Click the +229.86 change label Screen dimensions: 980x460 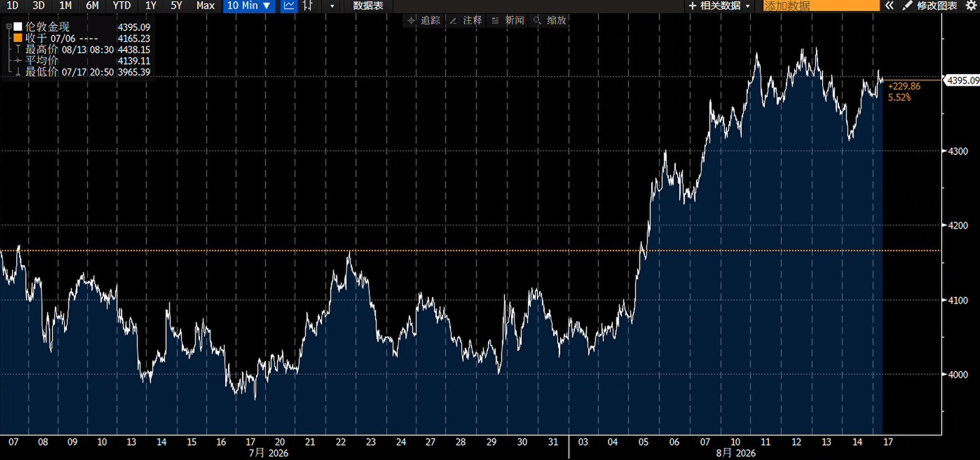pyautogui.click(x=904, y=86)
